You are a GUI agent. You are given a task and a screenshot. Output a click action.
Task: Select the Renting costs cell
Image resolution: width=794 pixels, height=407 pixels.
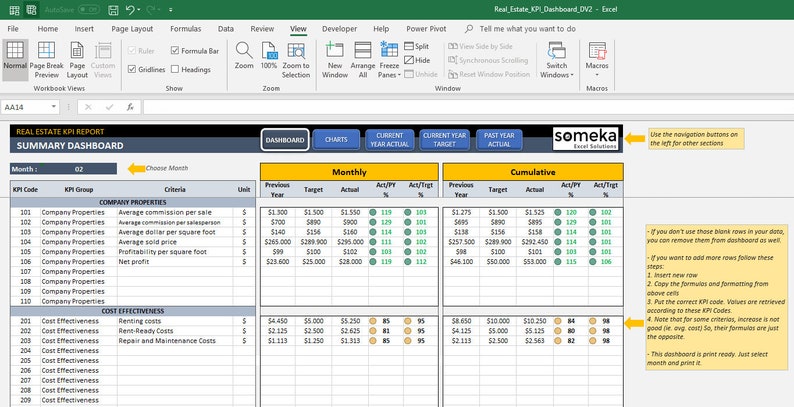(x=175, y=321)
